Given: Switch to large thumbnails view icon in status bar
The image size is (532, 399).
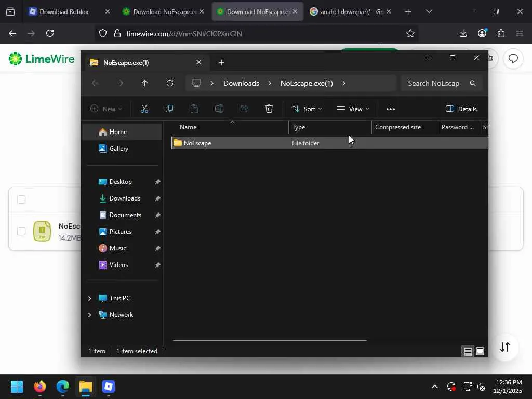Looking at the screenshot, I should (x=480, y=352).
